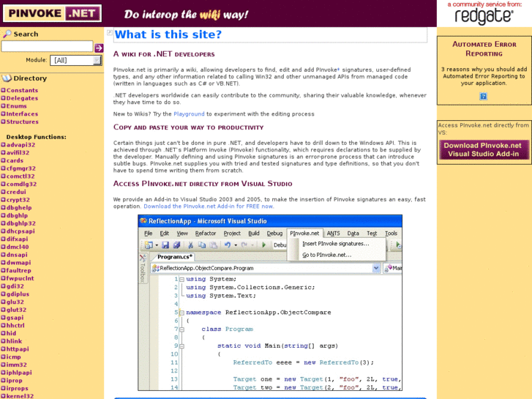Open the kernel32 module link
The image size is (532, 399).
tap(20, 395)
